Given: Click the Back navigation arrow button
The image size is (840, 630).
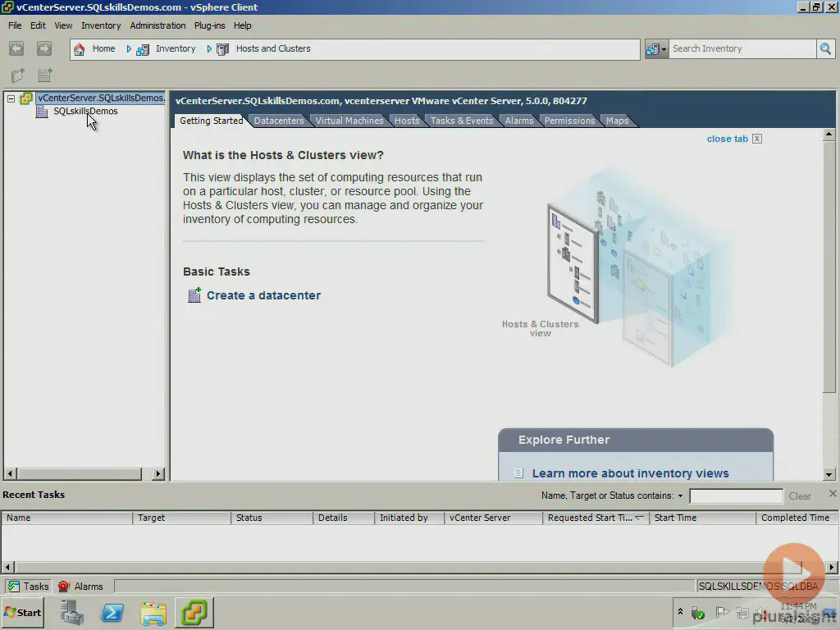Looking at the screenshot, I should point(16,48).
